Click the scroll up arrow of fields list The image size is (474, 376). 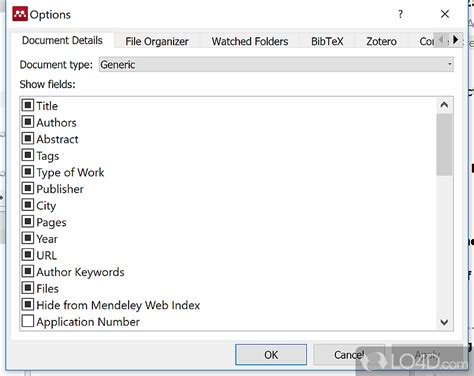coord(444,105)
